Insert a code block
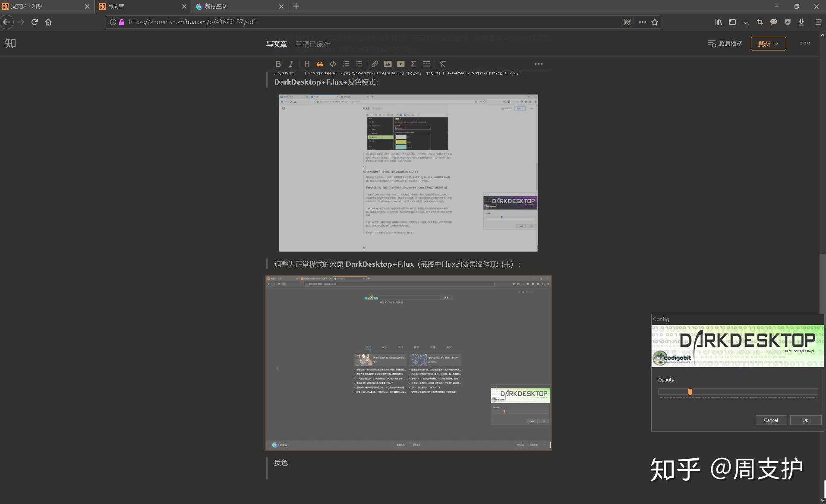Screen dimensions: 826x504 (333, 64)
